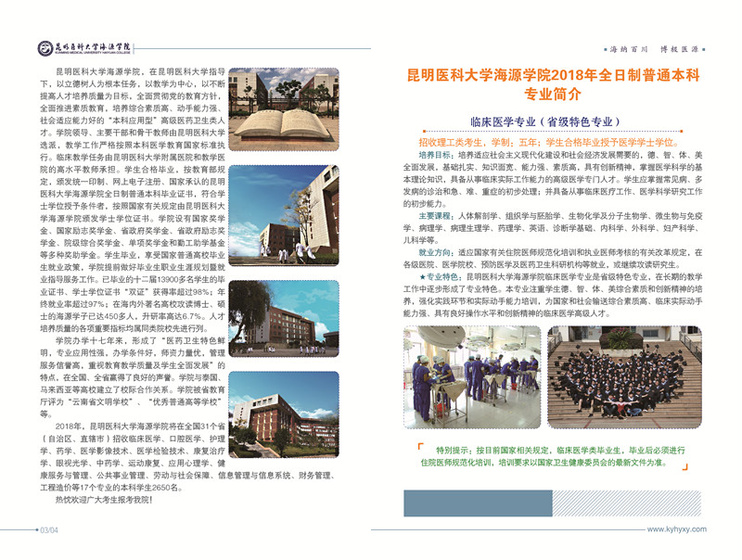This screenshot has height=560, width=742.
Task: Click the star icon before 专业特色
Action: (423, 276)
